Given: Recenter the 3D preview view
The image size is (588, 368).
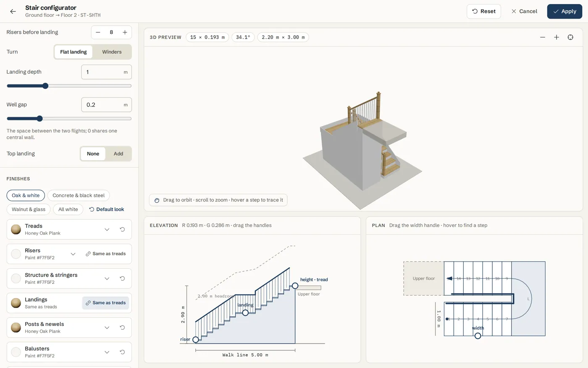Looking at the screenshot, I should click(570, 37).
